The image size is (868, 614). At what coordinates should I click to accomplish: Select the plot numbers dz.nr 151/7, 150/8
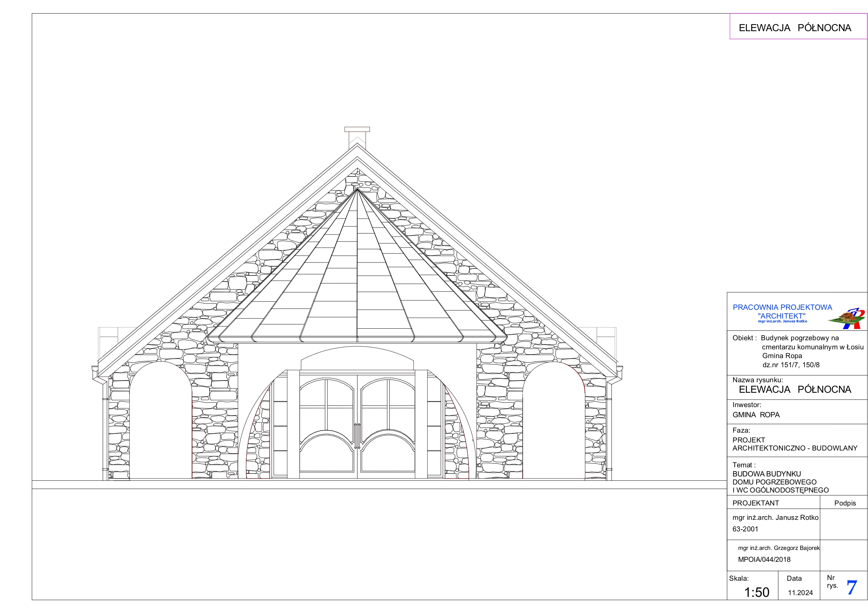pos(791,365)
